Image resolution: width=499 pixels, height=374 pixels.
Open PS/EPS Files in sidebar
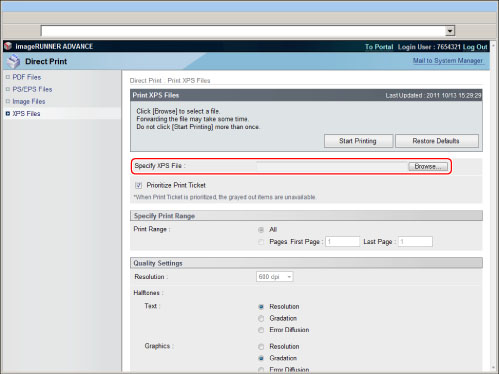tap(32, 89)
